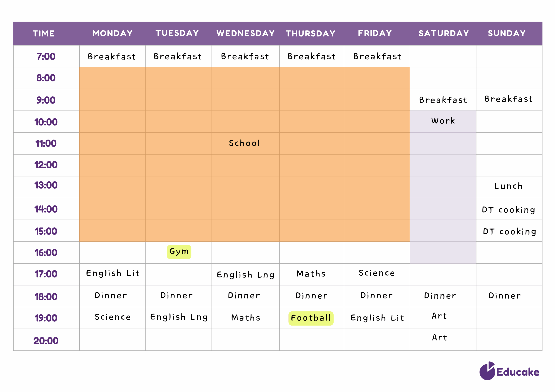The height and width of the screenshot is (392, 555).
Task: Select the highlighted Football entry on Thursday
Action: coord(311,318)
